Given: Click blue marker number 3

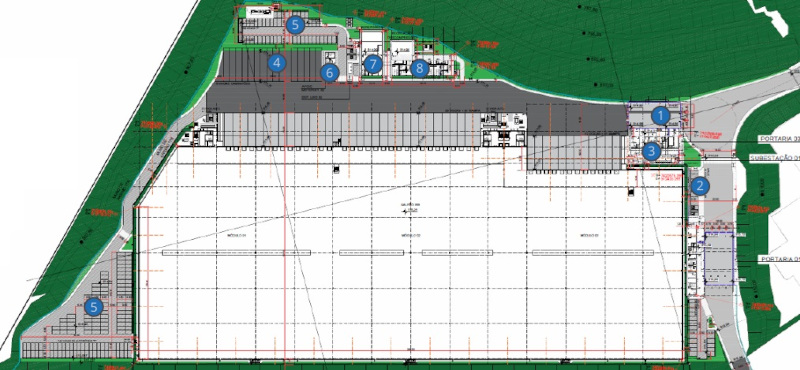Looking at the screenshot, I should [x=652, y=151].
